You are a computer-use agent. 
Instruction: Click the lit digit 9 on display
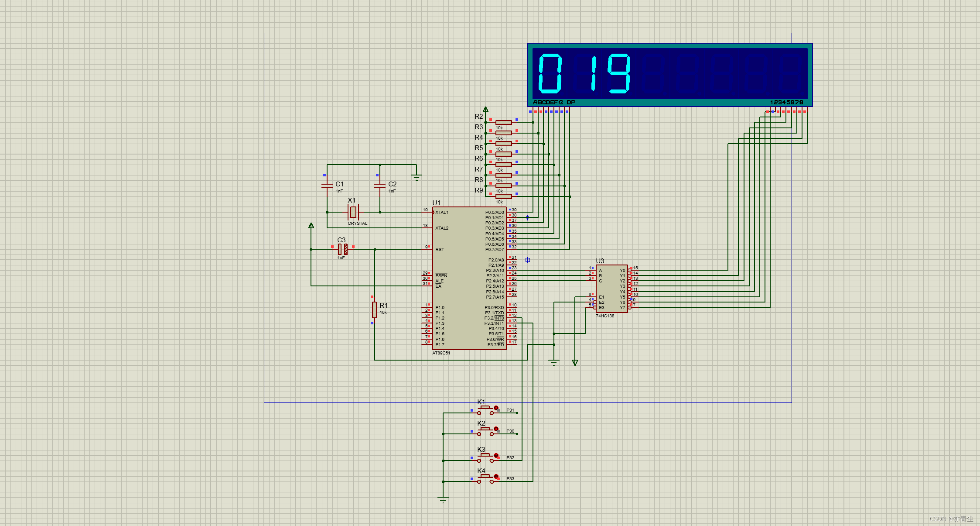click(619, 73)
